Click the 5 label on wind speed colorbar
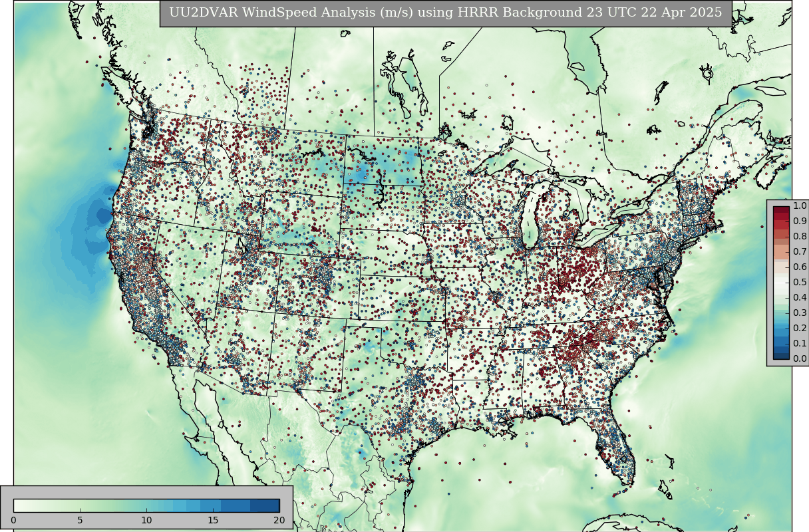Viewport: 809px width, 532px height. pos(80,520)
